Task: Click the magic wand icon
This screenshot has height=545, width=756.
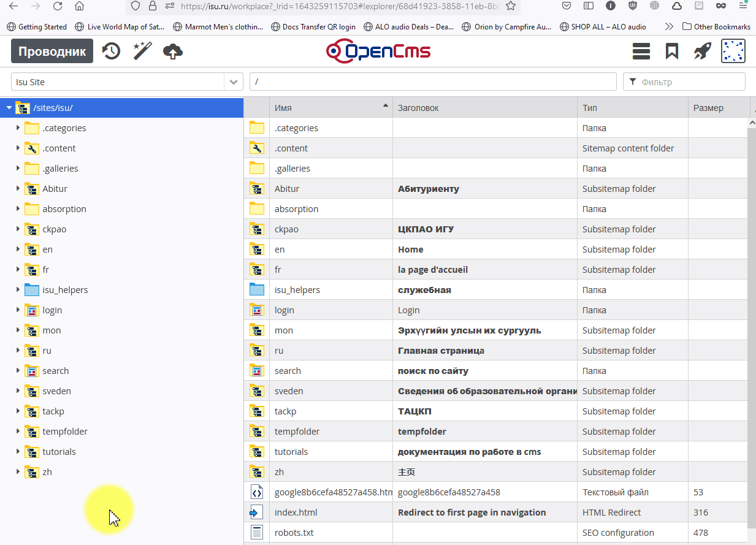Action: (142, 51)
